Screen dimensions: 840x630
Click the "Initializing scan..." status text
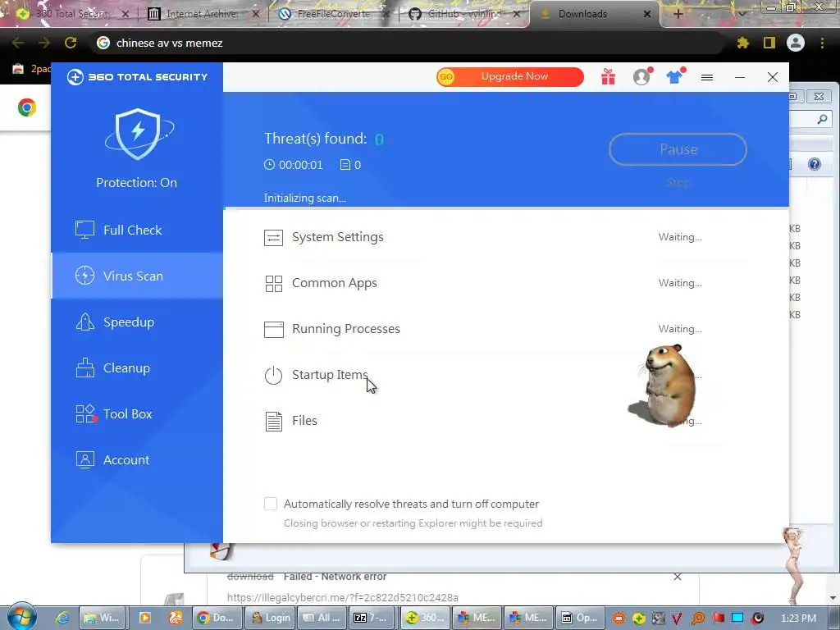(x=305, y=199)
